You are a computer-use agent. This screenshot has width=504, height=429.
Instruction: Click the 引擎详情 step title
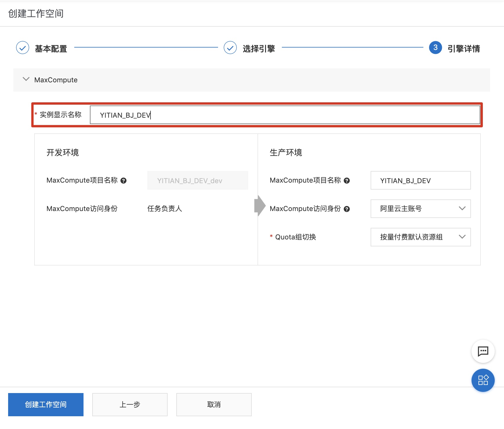pyautogui.click(x=463, y=49)
